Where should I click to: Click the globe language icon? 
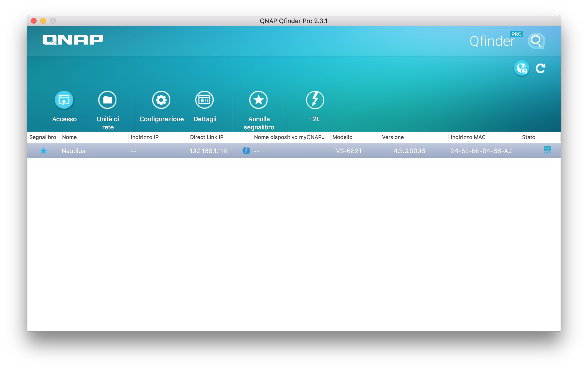pos(521,68)
